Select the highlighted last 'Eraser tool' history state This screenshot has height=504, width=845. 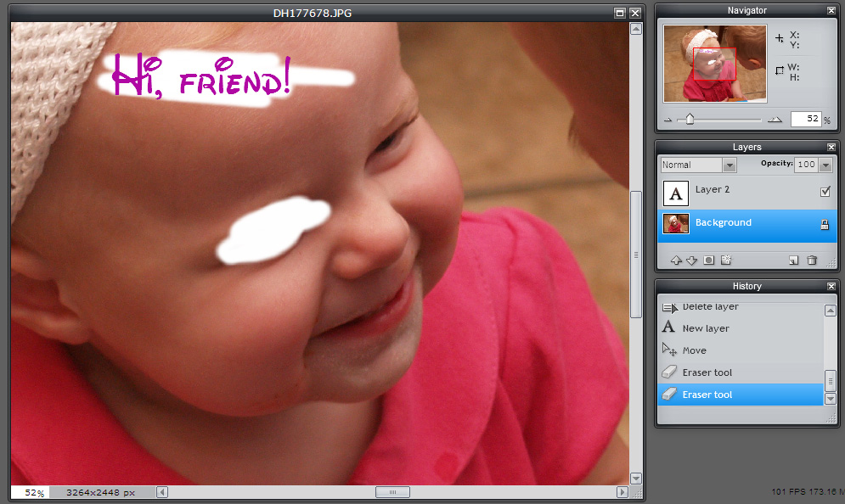tap(741, 395)
